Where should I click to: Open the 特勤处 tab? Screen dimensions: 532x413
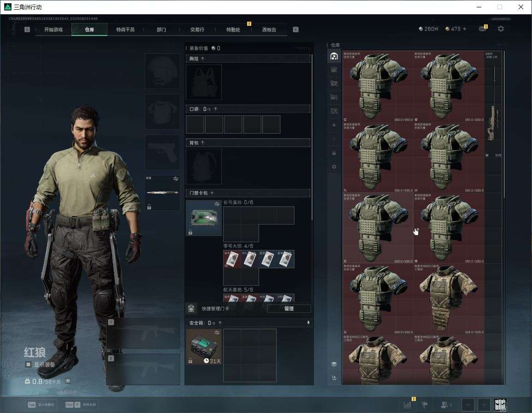point(233,29)
